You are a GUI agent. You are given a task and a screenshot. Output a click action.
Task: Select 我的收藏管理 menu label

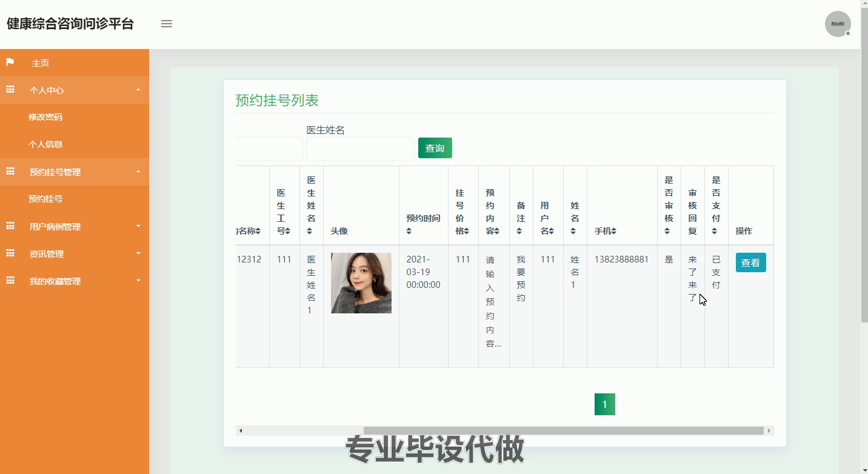pyautogui.click(x=55, y=281)
